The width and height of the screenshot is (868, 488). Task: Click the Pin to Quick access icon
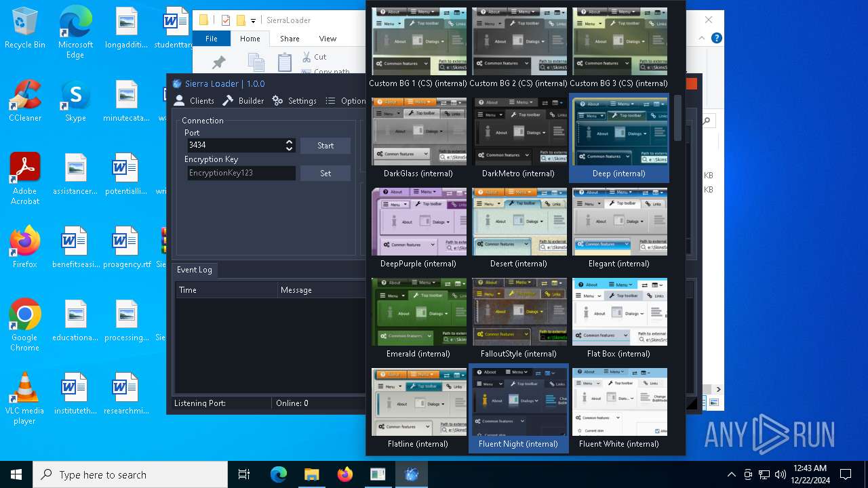point(218,63)
